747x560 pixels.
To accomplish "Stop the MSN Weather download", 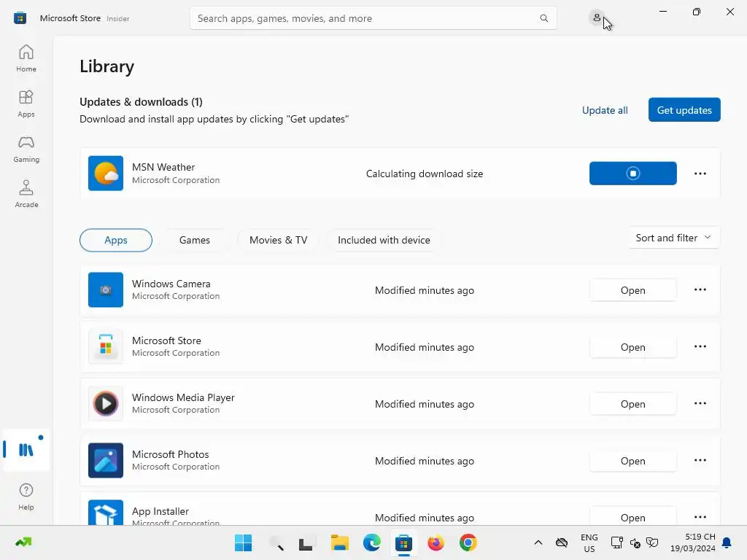I will point(632,174).
